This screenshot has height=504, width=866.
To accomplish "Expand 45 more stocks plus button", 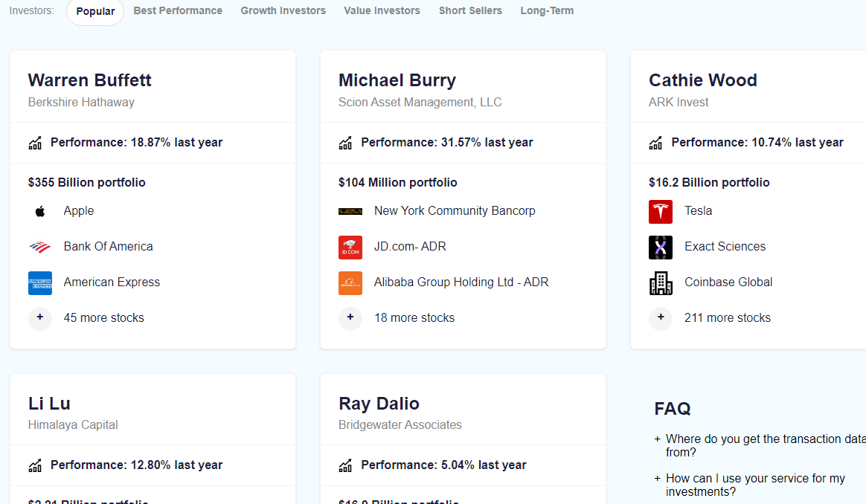I will (39, 318).
